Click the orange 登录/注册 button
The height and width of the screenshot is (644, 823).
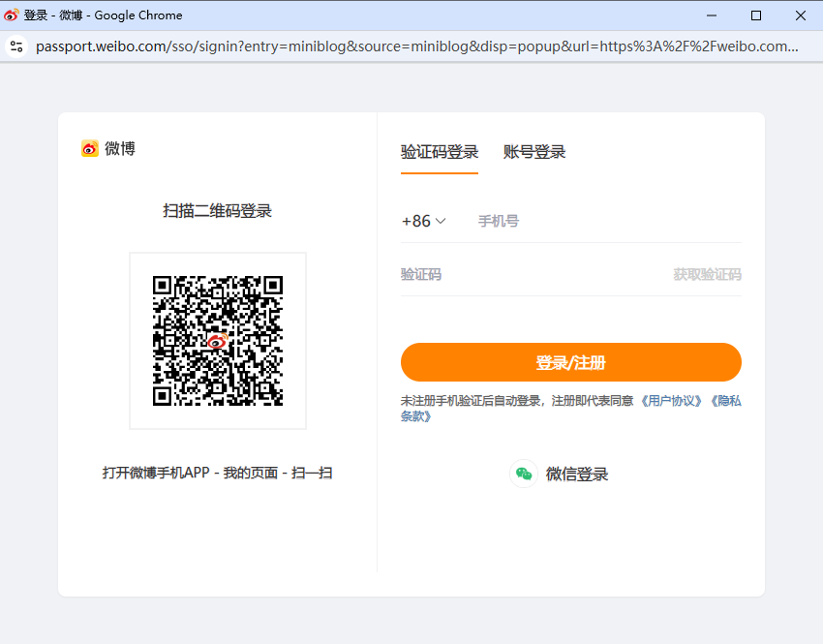click(571, 361)
